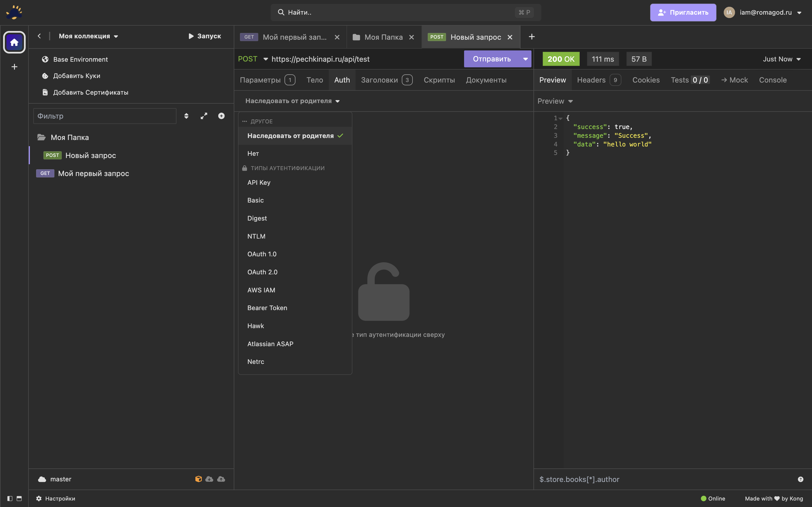The width and height of the screenshot is (812, 507).
Task: Click the cloud download (pull) icon
Action: (209, 479)
